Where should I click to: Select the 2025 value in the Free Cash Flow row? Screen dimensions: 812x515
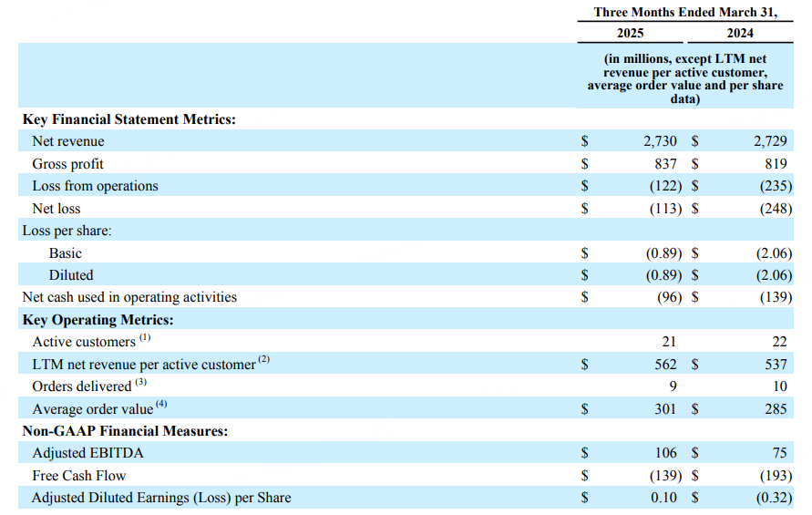(665, 475)
